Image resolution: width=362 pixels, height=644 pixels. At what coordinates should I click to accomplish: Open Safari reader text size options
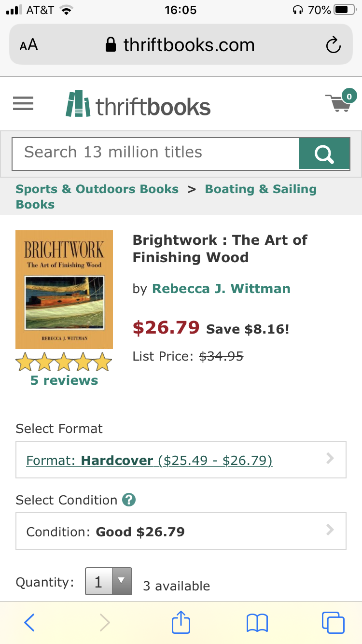click(x=28, y=45)
